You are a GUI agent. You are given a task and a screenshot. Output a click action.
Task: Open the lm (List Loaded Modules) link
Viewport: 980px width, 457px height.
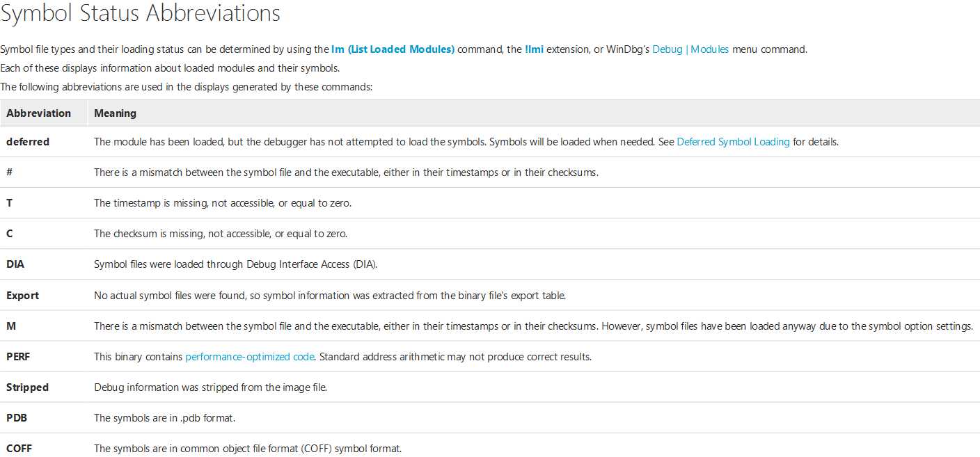[x=393, y=49]
